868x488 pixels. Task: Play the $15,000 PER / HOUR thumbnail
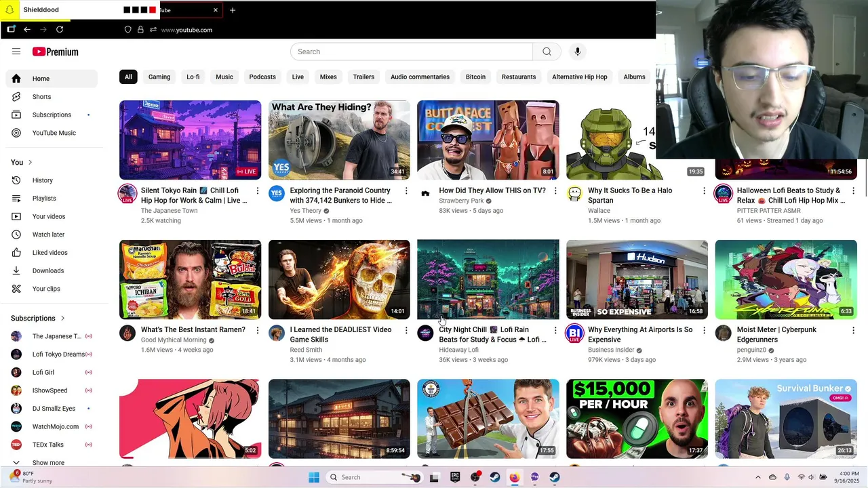(637, 419)
